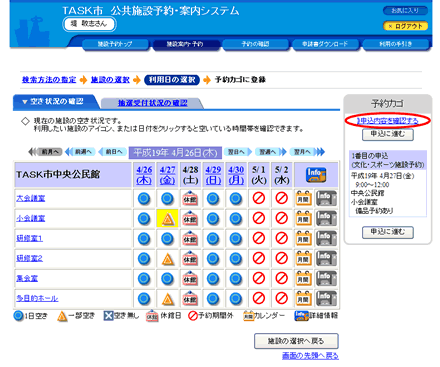Open the 小会議室 facility link
Screen dimensions: 440x367
[31, 218]
